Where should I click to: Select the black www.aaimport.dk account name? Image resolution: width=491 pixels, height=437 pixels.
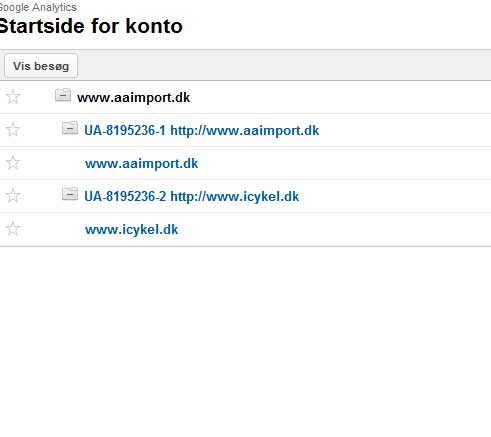(133, 98)
